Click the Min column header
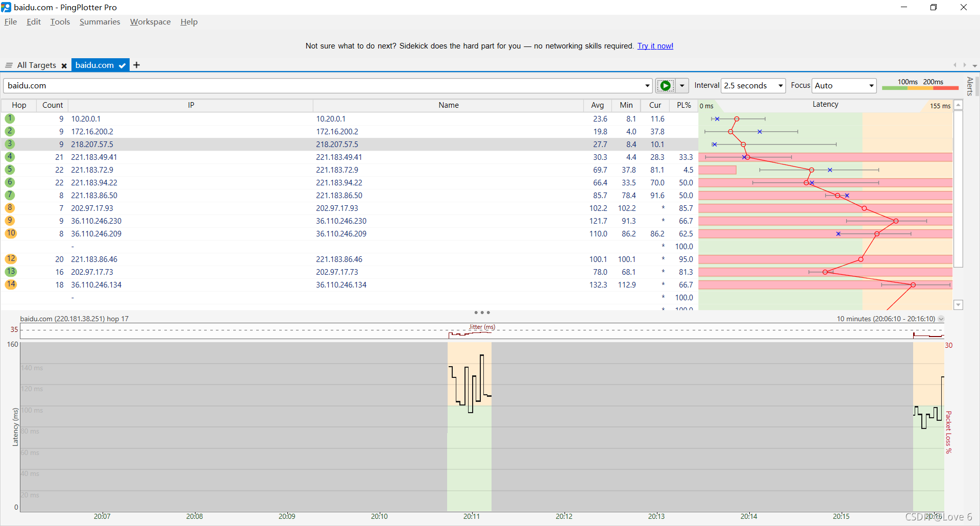 click(x=626, y=105)
